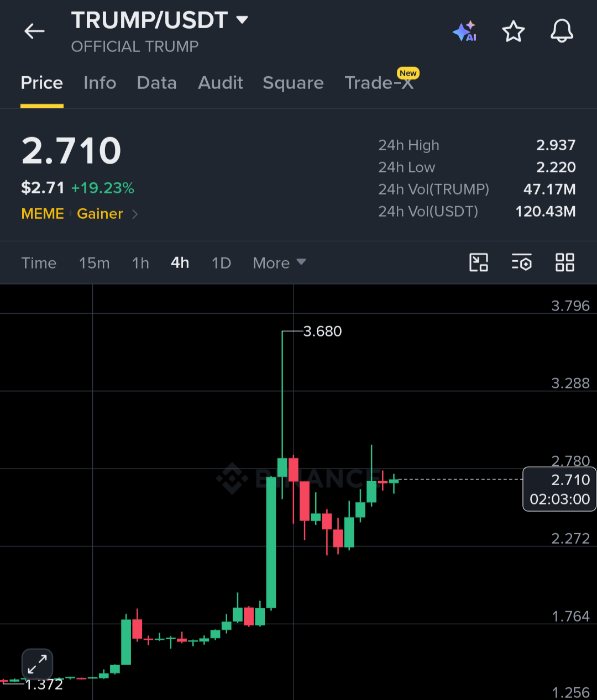Viewport: 597px width, 700px height.
Task: Tap the 24h High value 2.937
Action: pyautogui.click(x=556, y=145)
